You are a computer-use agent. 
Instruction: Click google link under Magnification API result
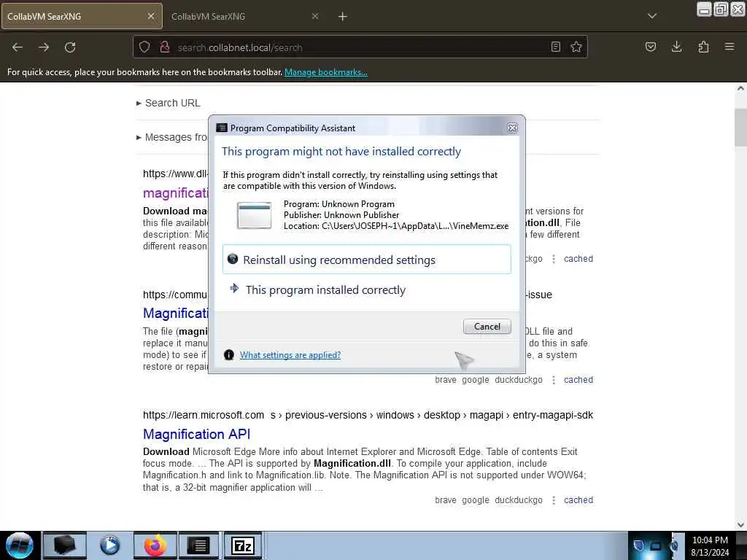click(x=476, y=500)
